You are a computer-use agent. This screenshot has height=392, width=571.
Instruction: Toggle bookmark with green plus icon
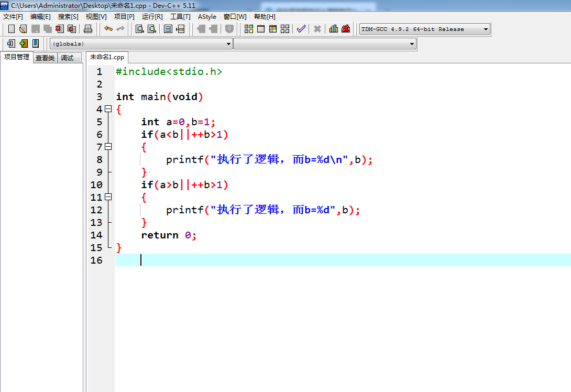point(23,43)
